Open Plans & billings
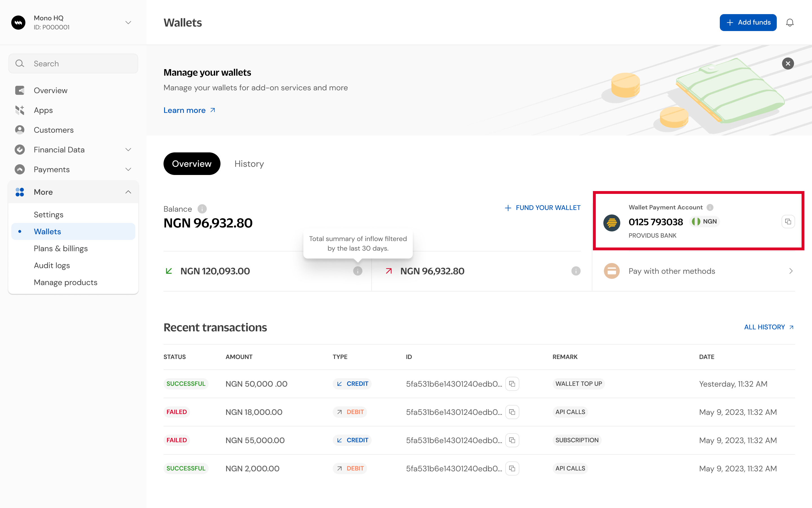The image size is (812, 508). pos(61,248)
